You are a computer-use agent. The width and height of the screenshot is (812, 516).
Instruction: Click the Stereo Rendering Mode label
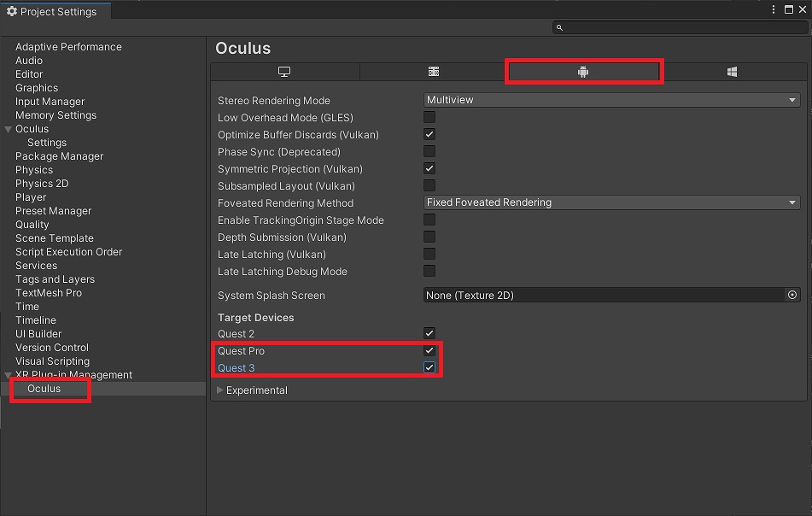[x=274, y=101]
